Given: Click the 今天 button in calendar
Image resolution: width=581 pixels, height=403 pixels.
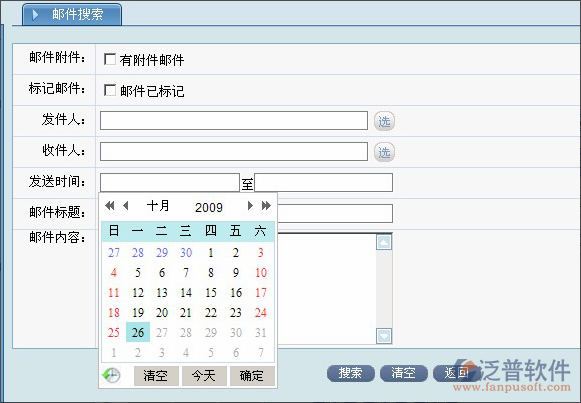Looking at the screenshot, I should 204,376.
